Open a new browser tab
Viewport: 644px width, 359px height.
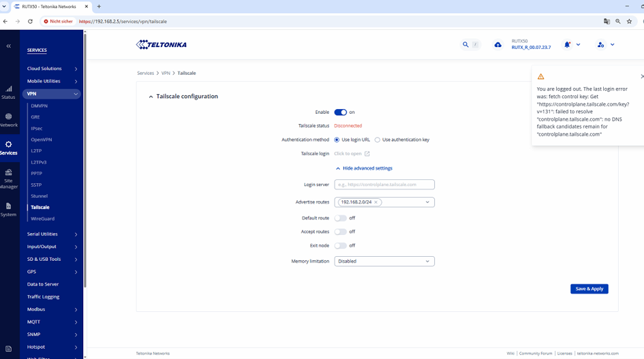(99, 7)
